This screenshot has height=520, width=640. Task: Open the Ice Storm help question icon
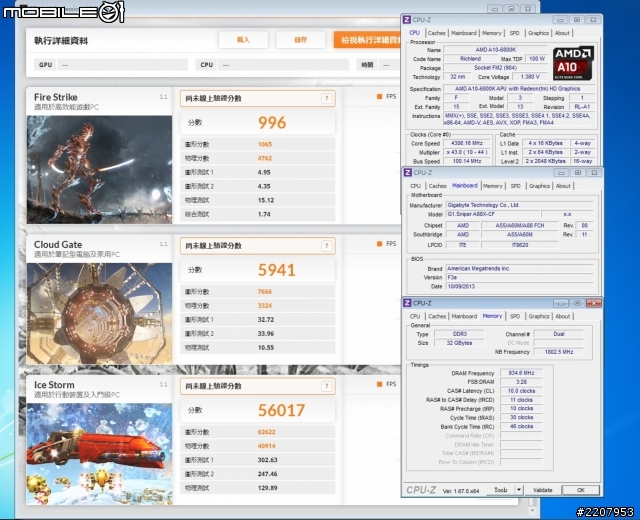pyautogui.click(x=326, y=386)
